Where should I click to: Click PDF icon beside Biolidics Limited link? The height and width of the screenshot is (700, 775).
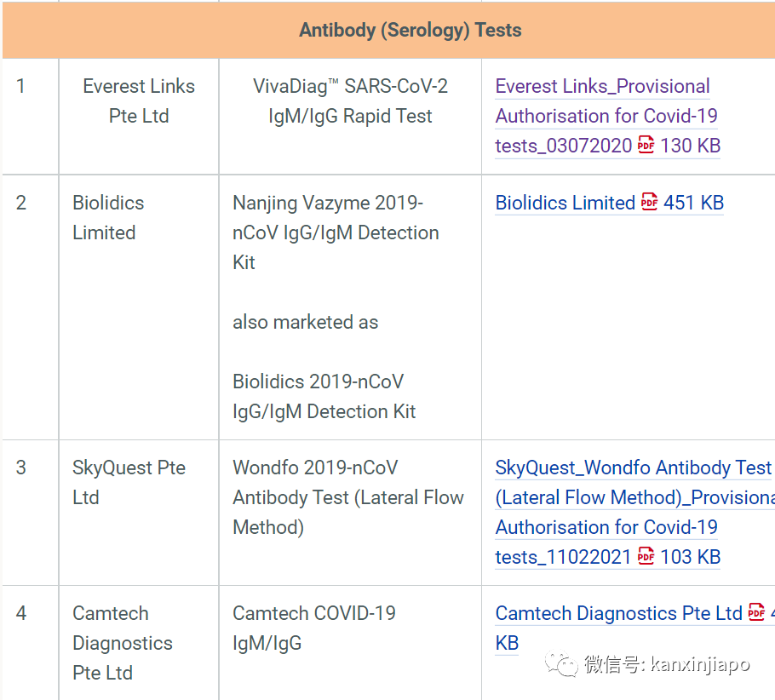pyautogui.click(x=649, y=202)
